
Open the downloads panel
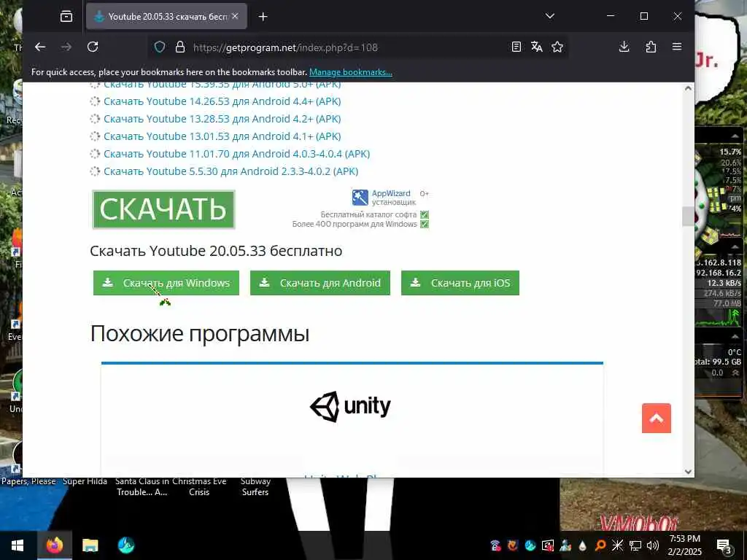(x=624, y=47)
